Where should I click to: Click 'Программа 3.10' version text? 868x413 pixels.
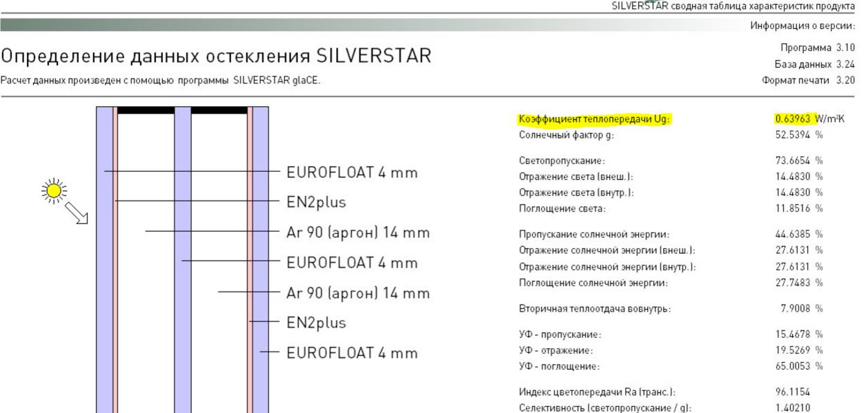(818, 48)
